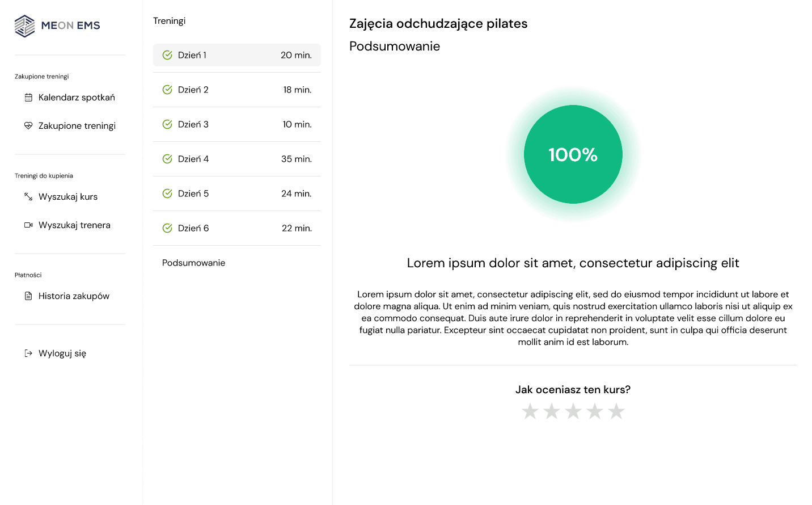Select Dzień 5 training in list
Screen dimensions: 812x505
point(236,193)
